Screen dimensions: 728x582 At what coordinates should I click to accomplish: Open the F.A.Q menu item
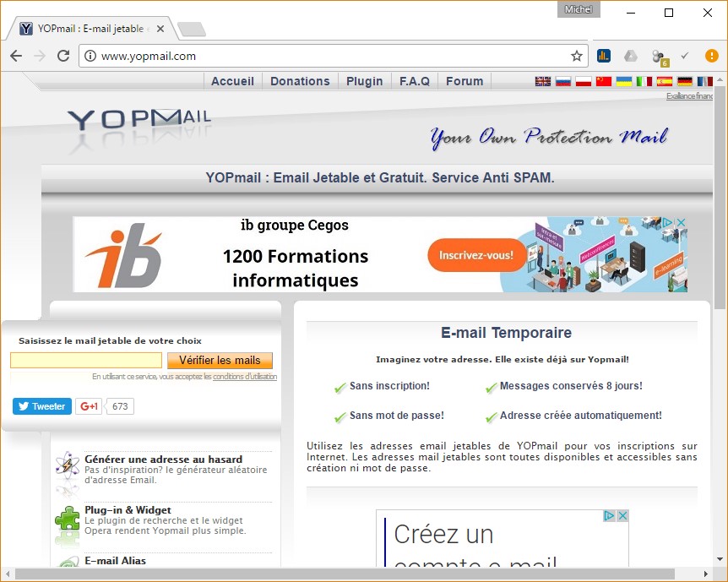pyautogui.click(x=415, y=81)
